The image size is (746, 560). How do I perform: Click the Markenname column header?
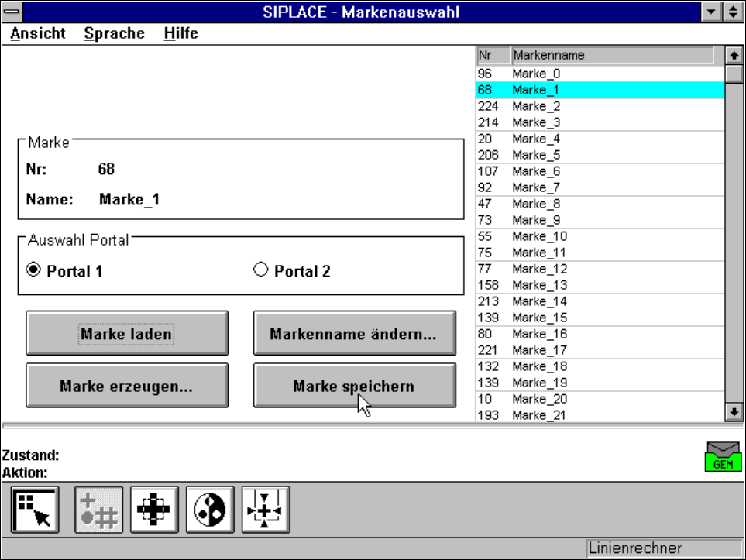612,55
